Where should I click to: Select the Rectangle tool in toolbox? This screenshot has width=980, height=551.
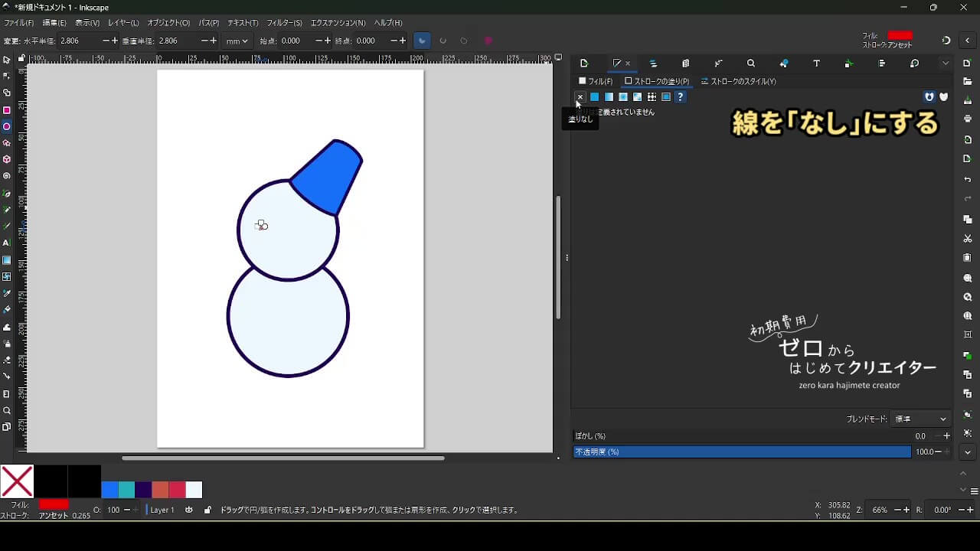[x=7, y=110]
